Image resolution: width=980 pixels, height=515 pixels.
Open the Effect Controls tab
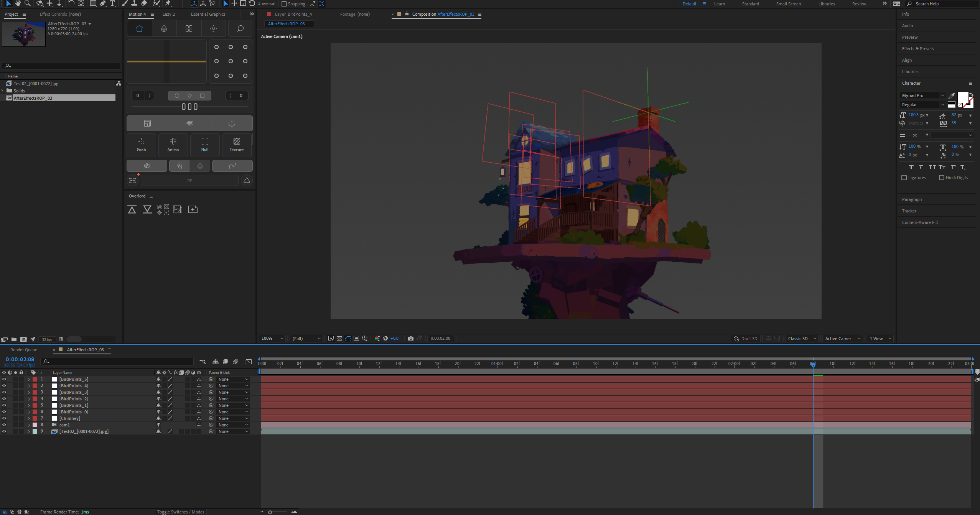tap(60, 14)
